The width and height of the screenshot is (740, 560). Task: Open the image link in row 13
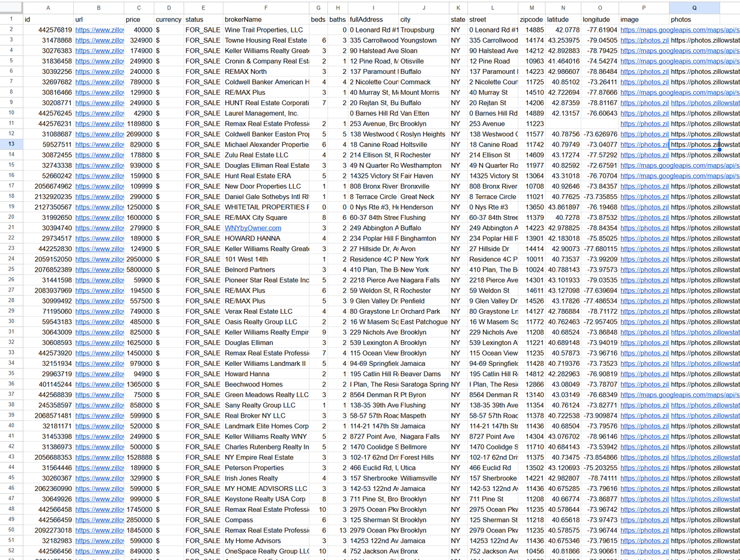click(x=644, y=144)
